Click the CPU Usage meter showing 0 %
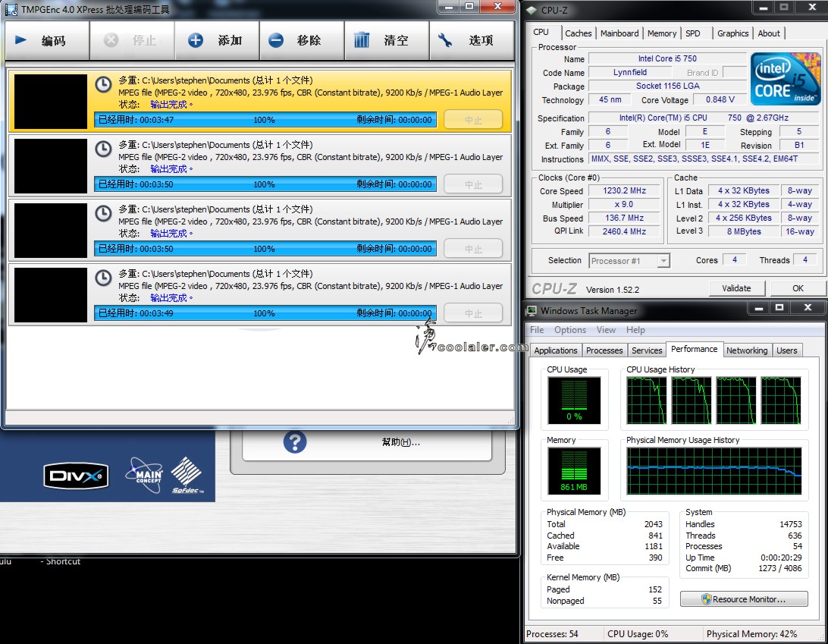The width and height of the screenshot is (828, 644). [574, 400]
